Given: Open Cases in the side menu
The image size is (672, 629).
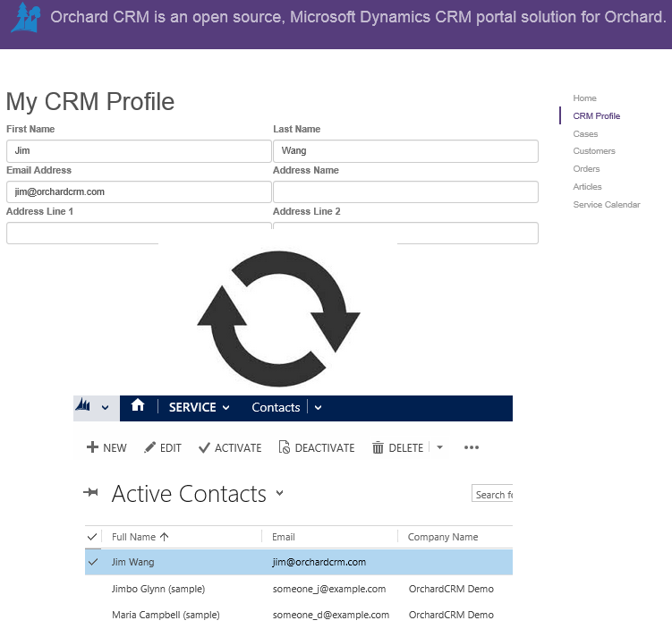Looking at the screenshot, I should pyautogui.click(x=585, y=134).
